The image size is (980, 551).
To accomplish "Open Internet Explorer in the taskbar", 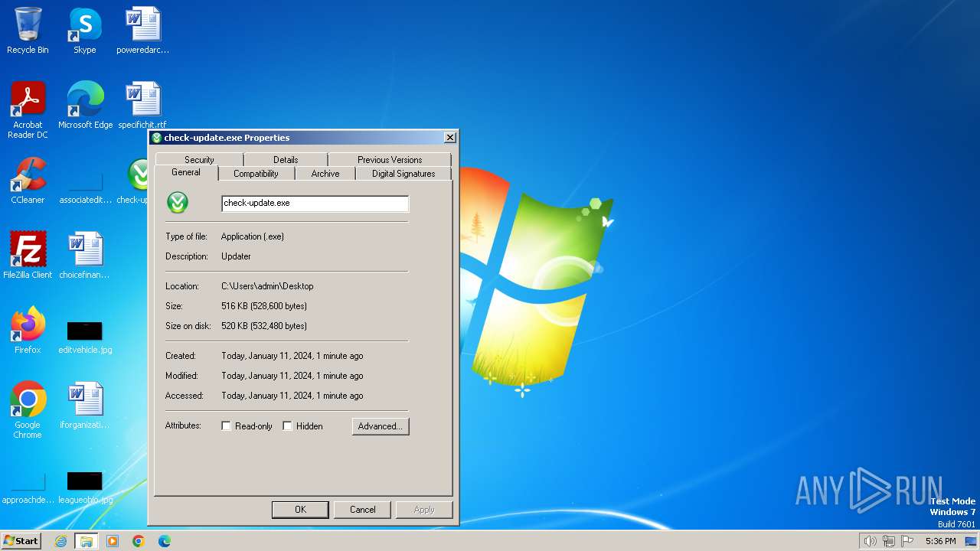I will coord(61,541).
